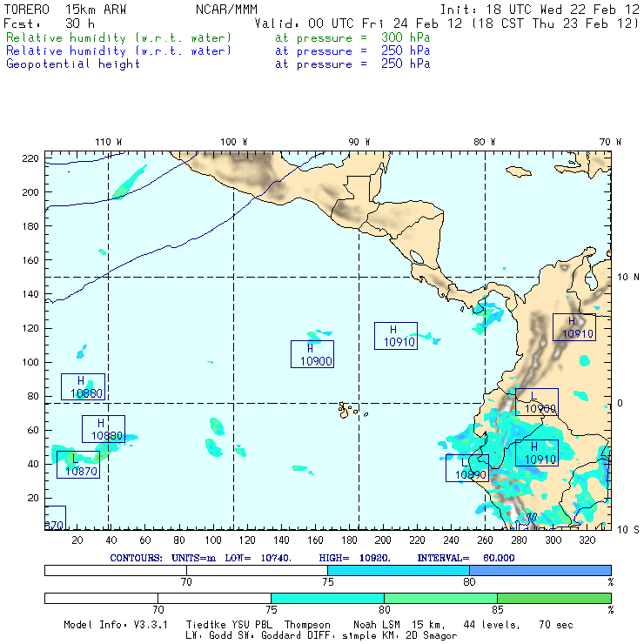Click the "10 S" latitude label
This screenshot has height=644, width=644.
coord(628,530)
